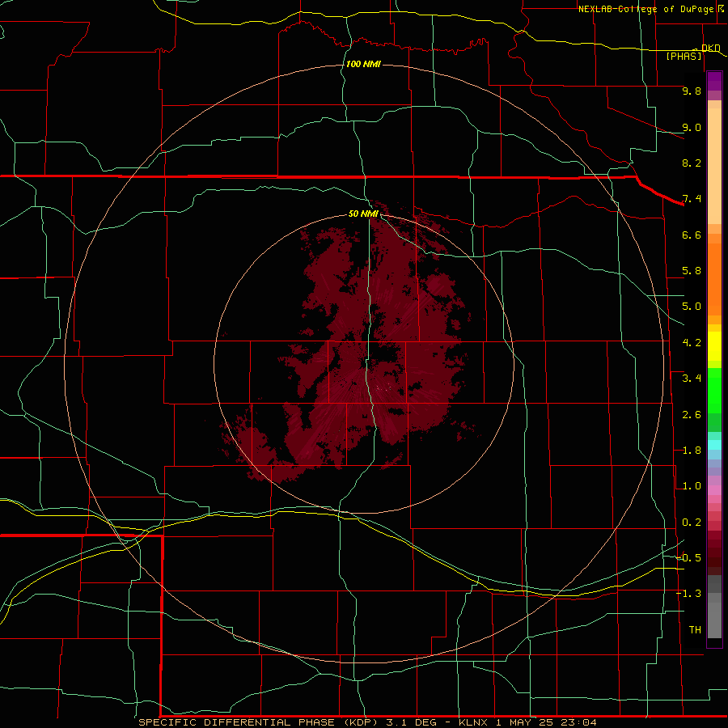
Task: Click the 5.8 value on the color scale
Action: coord(692,271)
